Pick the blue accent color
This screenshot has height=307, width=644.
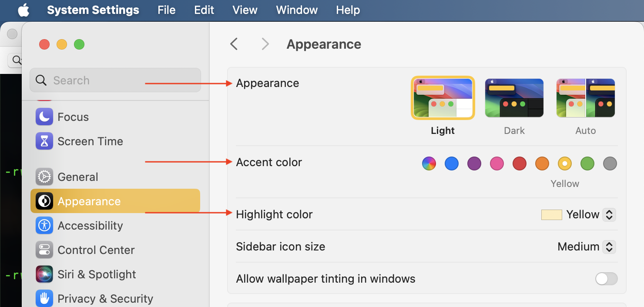tap(452, 164)
